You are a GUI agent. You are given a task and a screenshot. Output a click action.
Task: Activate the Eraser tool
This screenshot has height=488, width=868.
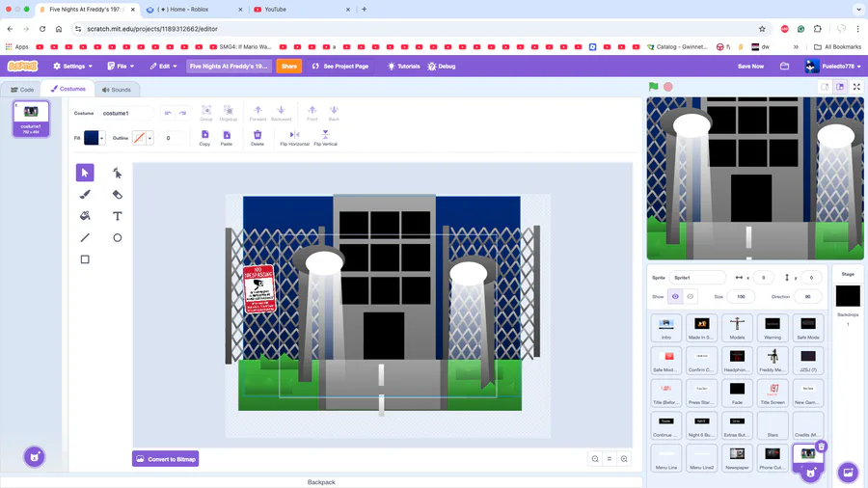[117, 194]
